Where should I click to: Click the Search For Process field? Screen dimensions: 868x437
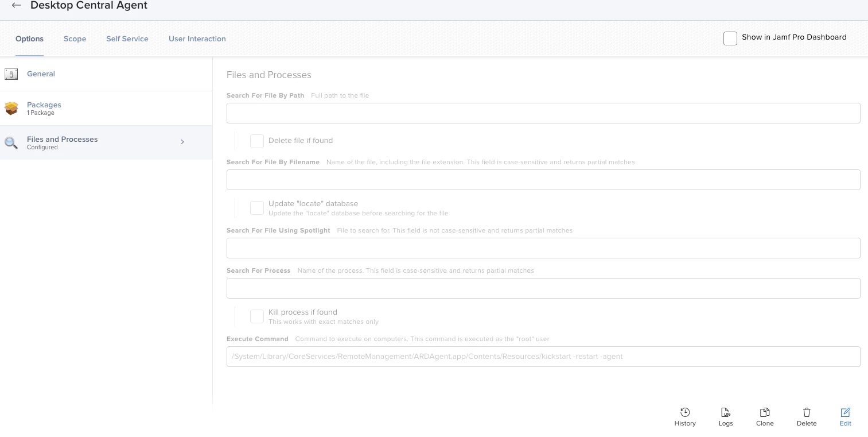coord(543,288)
